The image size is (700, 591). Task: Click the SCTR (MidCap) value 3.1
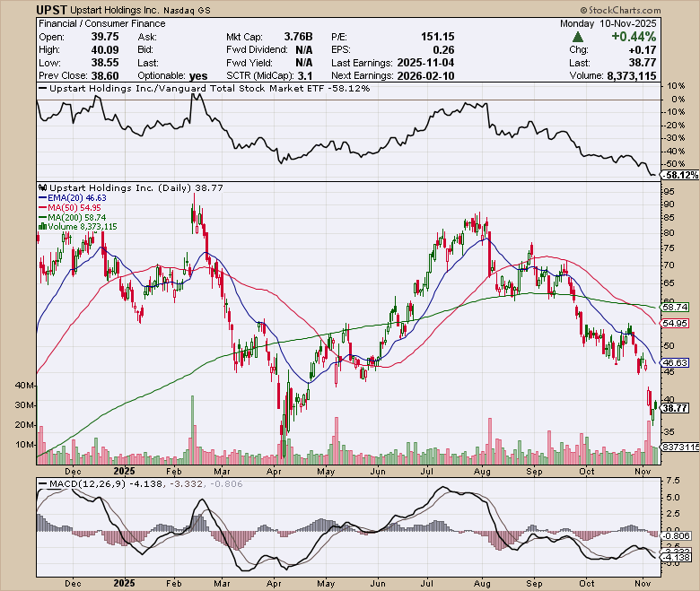305,76
